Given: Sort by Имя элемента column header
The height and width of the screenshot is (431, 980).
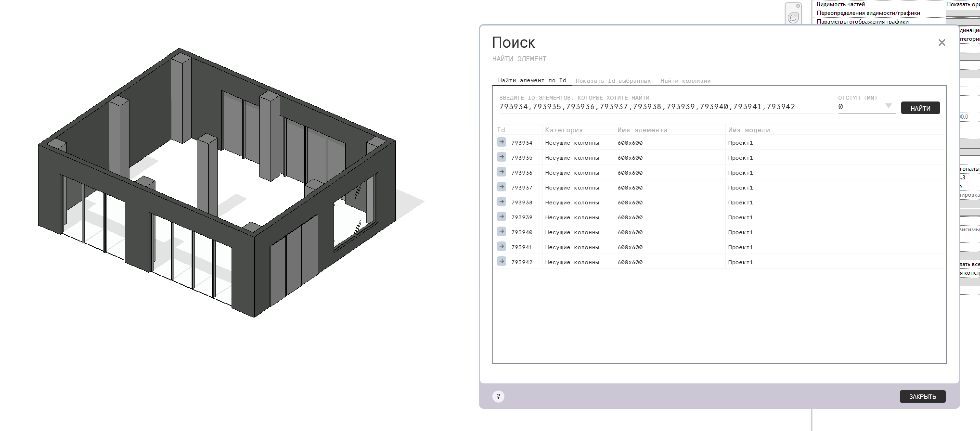Looking at the screenshot, I should 642,130.
